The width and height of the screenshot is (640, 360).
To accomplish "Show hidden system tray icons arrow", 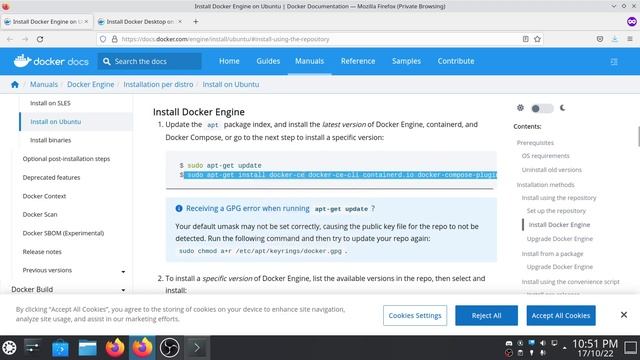I will tap(564, 348).
